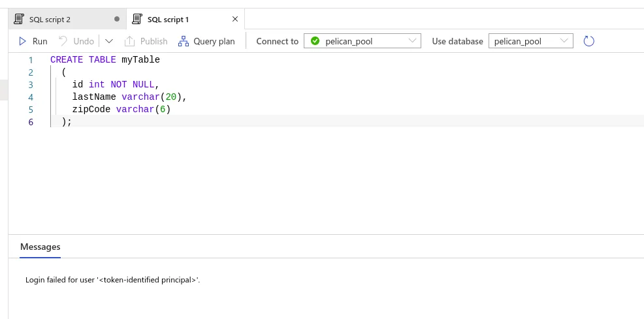This screenshot has height=319, width=644.
Task: Click the login failed error message
Action: pyautogui.click(x=112, y=280)
